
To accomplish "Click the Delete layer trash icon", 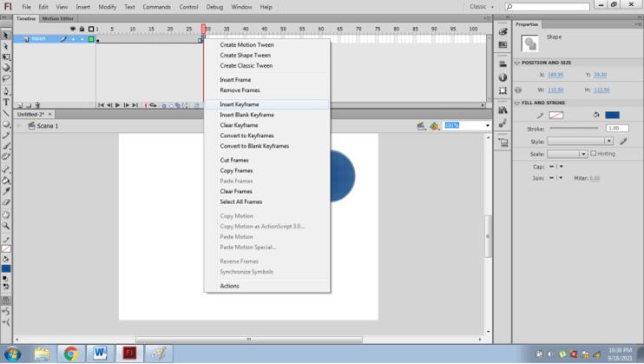I will pos(37,105).
